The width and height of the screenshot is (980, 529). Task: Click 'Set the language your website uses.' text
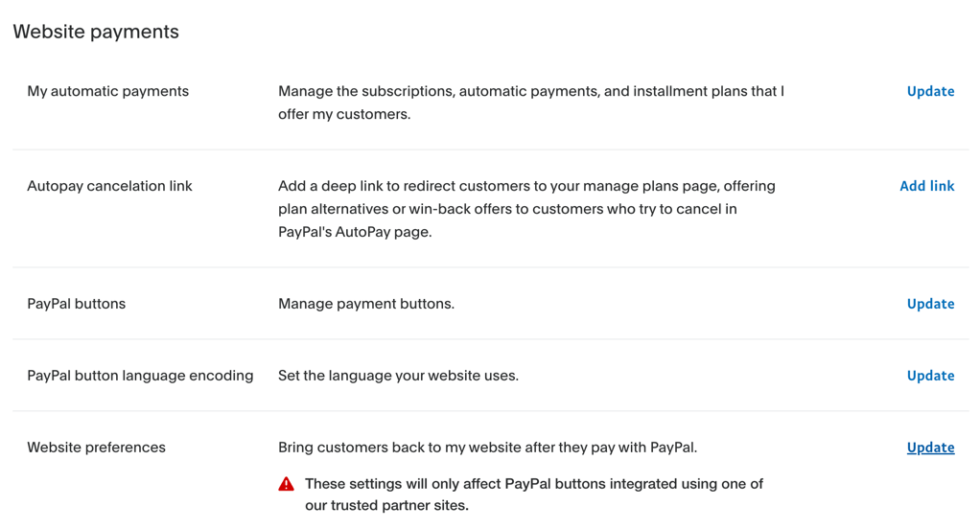point(398,376)
